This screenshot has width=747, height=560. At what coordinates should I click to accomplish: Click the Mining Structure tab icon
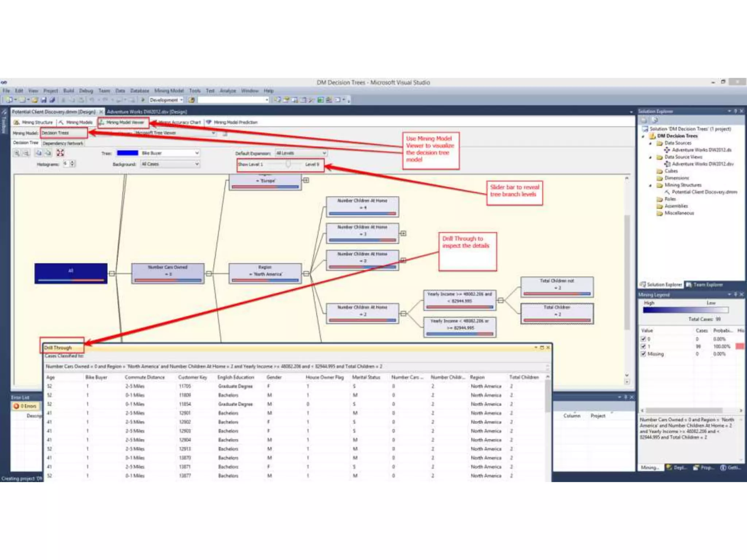click(x=16, y=122)
